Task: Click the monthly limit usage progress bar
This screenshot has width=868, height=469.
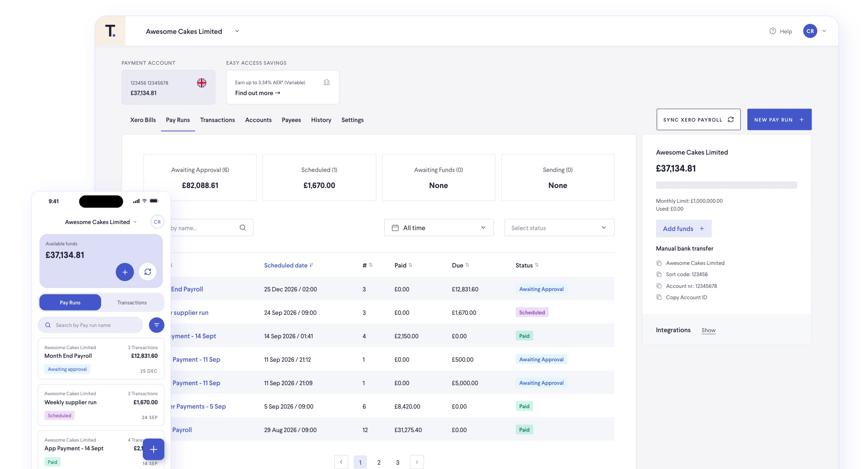Action: click(x=727, y=185)
